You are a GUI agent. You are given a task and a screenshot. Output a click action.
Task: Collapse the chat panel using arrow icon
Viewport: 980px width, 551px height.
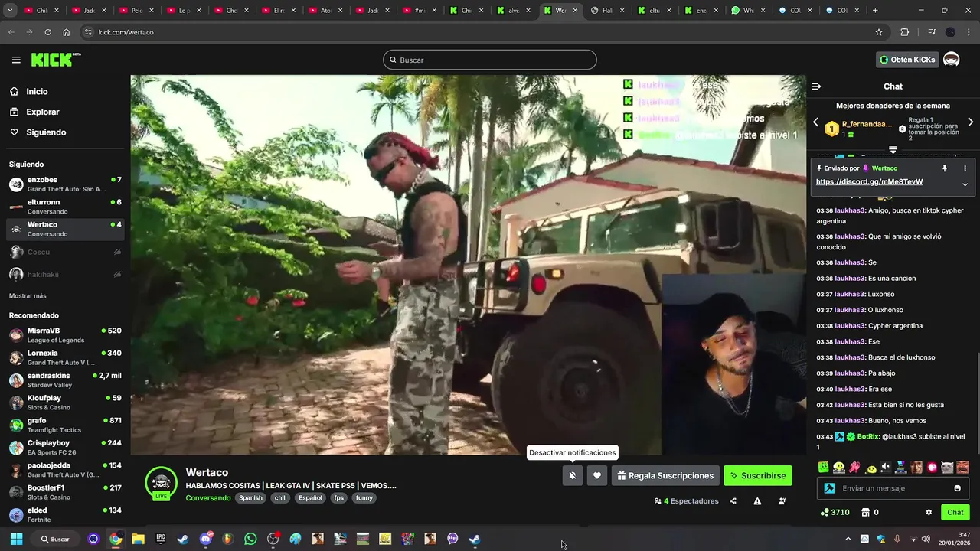816,86
